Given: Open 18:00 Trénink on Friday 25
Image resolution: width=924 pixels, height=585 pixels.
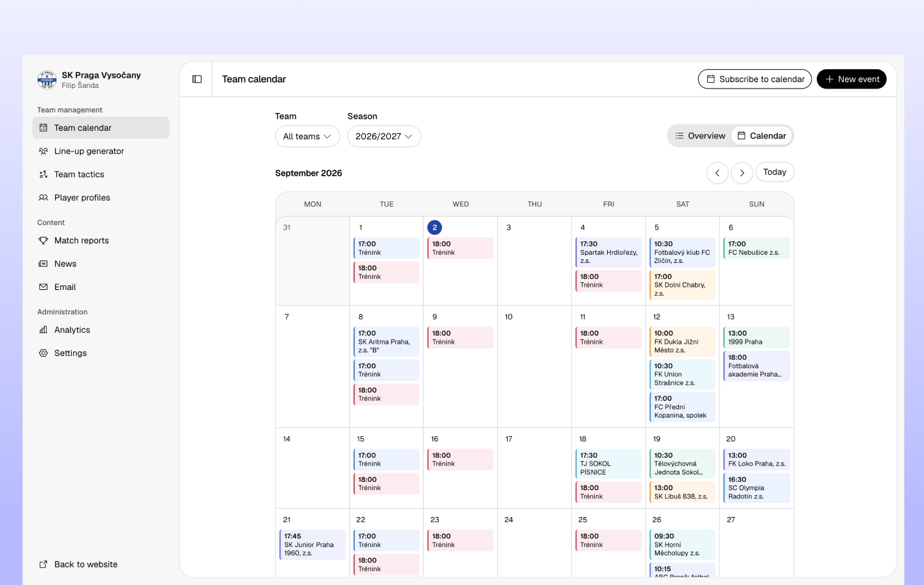Looking at the screenshot, I should (x=608, y=540).
